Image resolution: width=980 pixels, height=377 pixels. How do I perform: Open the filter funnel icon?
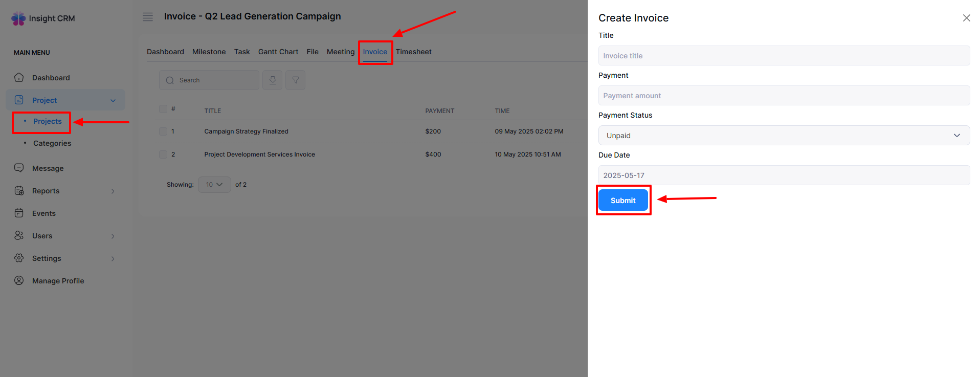tap(295, 80)
